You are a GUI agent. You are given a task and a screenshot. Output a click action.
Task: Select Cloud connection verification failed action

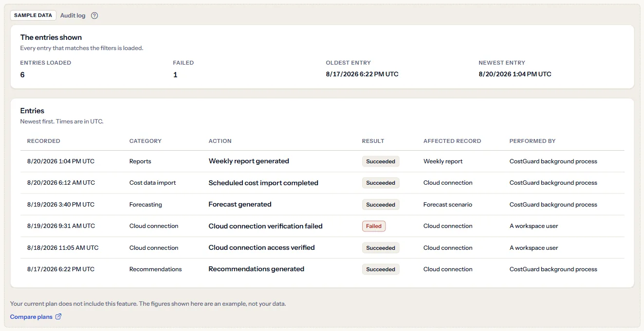[x=266, y=226]
